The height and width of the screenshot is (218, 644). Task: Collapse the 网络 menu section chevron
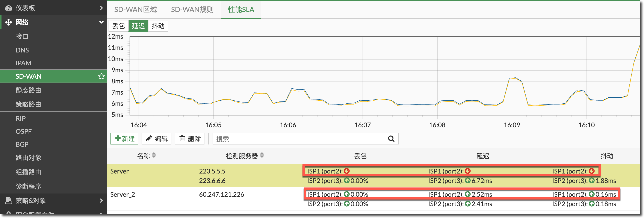pos(101,22)
